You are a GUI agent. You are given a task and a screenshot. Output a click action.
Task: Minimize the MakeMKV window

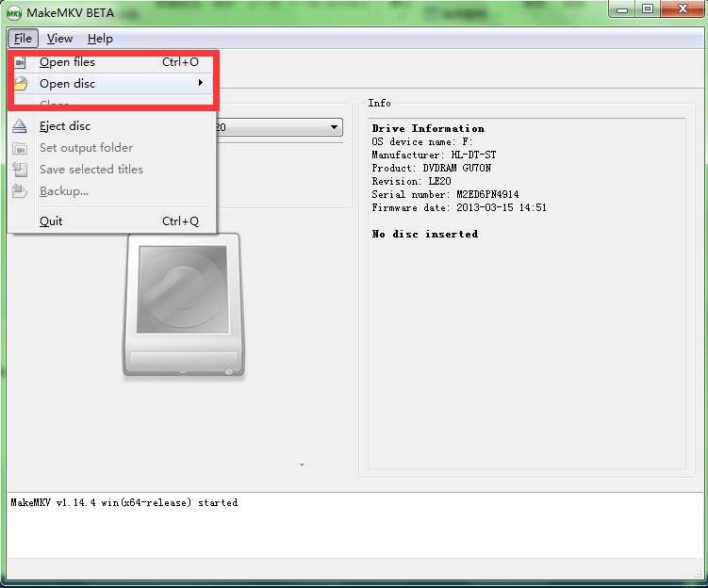[x=622, y=9]
